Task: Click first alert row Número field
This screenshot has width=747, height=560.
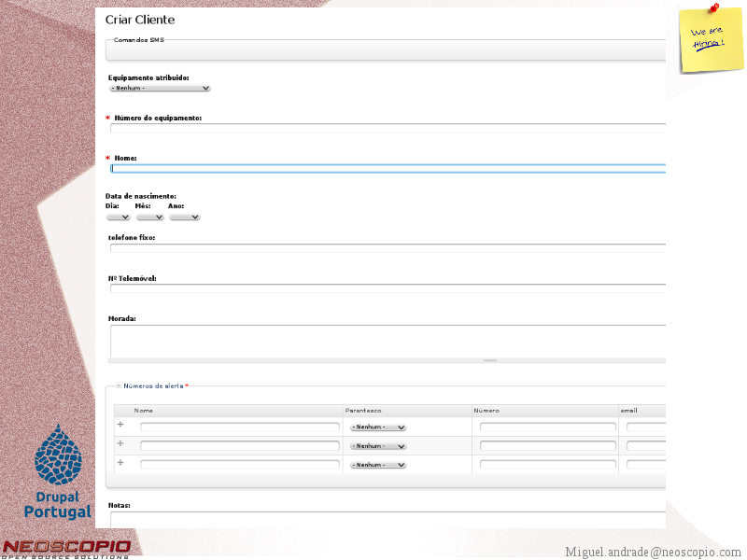Action: click(548, 427)
